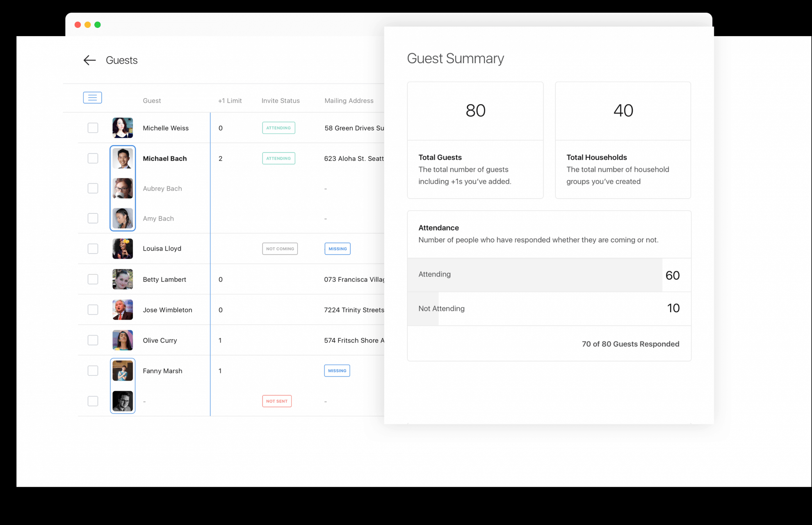Click Michelle Weiss's profile photo

[x=123, y=128]
